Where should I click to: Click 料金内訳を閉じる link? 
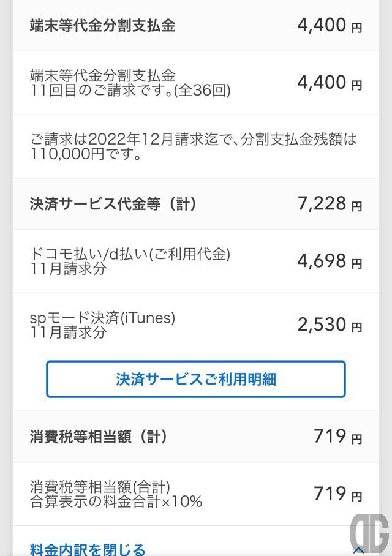click(x=88, y=549)
